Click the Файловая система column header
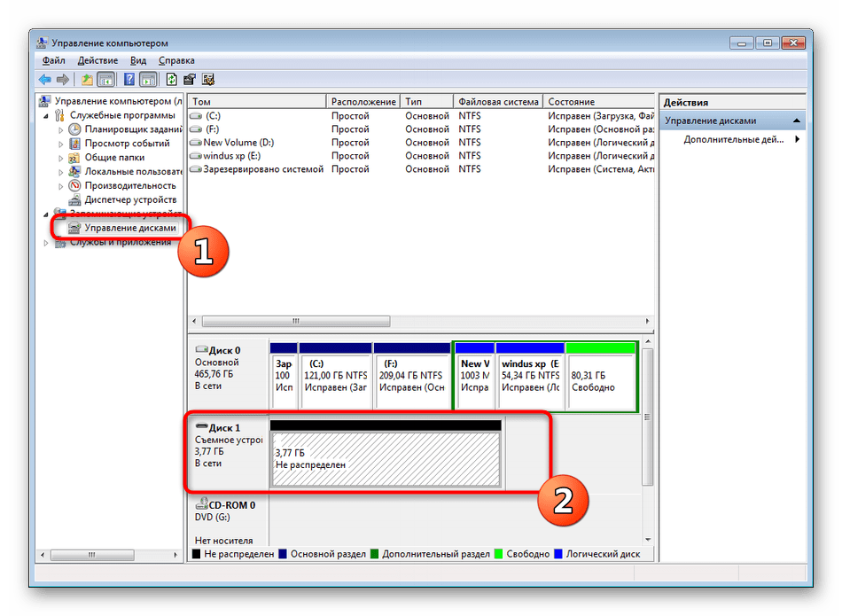Image resolution: width=842 pixels, height=616 pixels. pyautogui.click(x=497, y=102)
